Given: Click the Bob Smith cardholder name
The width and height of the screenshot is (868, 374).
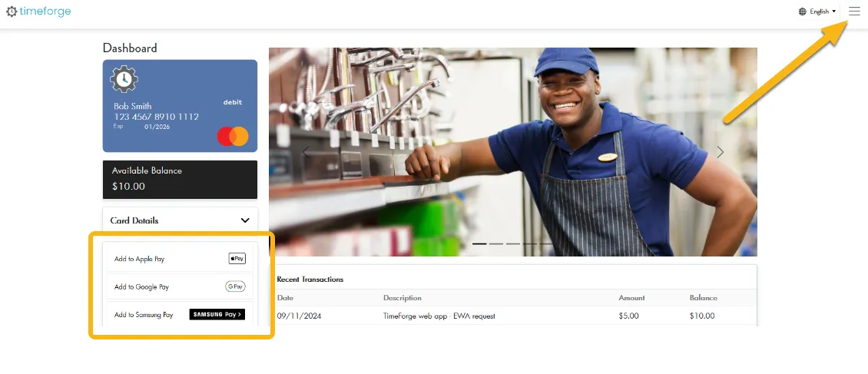Looking at the screenshot, I should click(x=132, y=106).
